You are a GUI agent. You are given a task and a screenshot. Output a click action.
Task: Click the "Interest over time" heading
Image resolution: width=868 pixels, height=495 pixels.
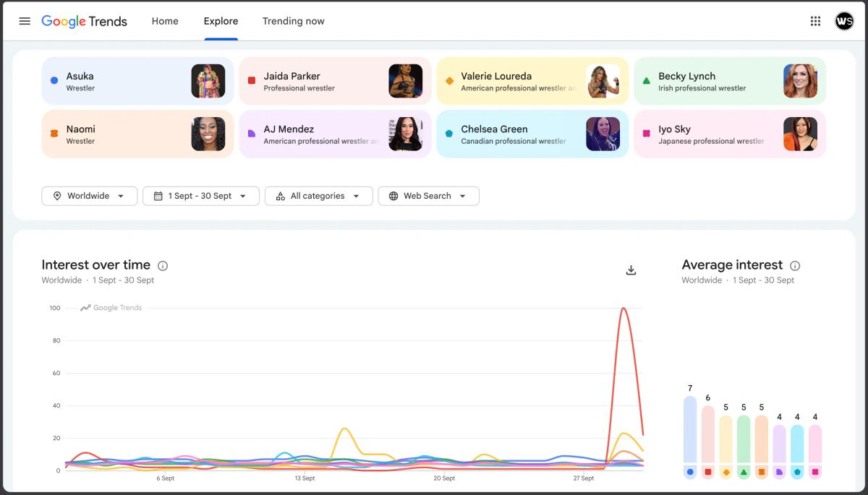click(96, 265)
